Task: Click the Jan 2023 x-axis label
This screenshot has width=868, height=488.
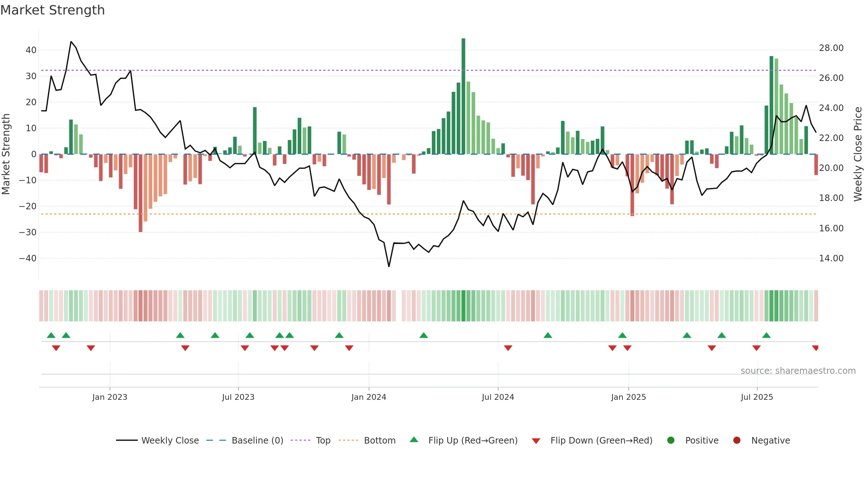Action: coord(110,397)
